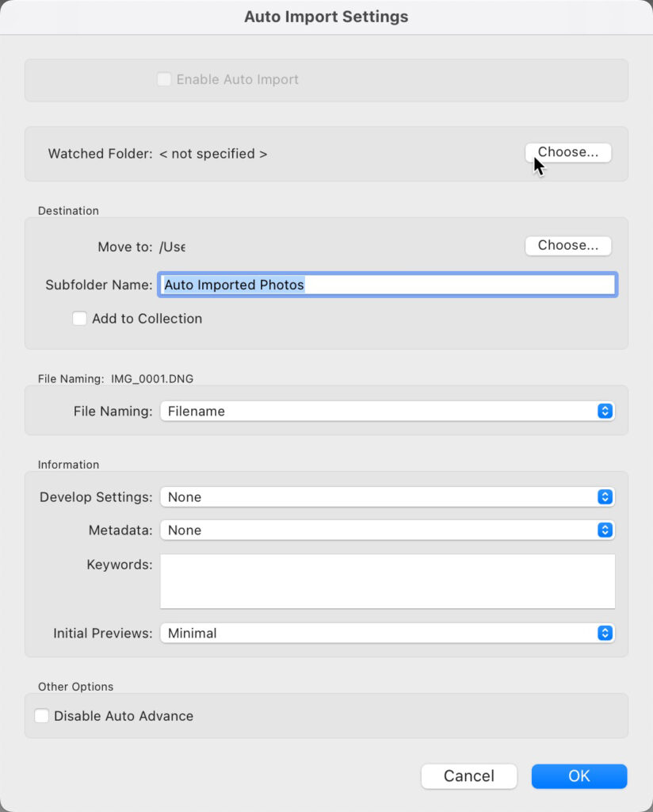Open the Initial Previews dropdown
The height and width of the screenshot is (812, 653).
click(x=387, y=634)
